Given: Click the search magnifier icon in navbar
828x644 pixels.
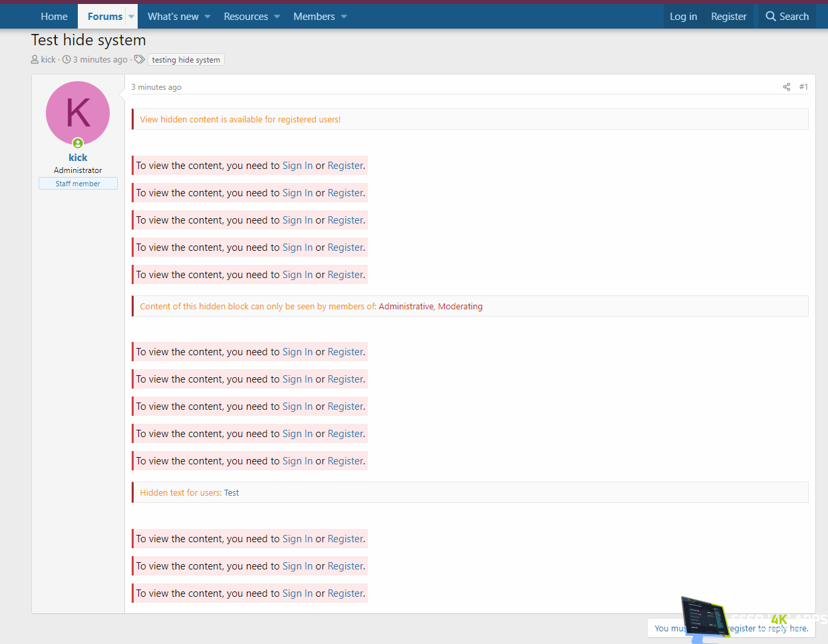Looking at the screenshot, I should coord(771,17).
